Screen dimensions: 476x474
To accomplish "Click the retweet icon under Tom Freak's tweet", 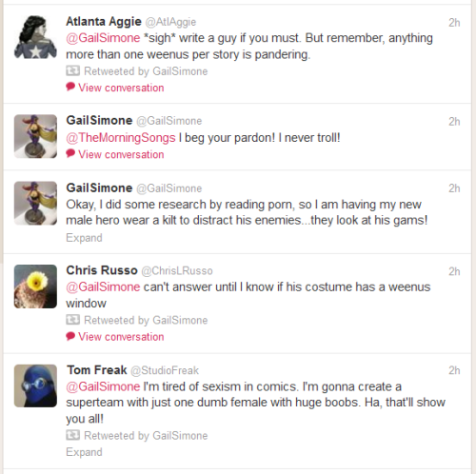I will pos(72,435).
